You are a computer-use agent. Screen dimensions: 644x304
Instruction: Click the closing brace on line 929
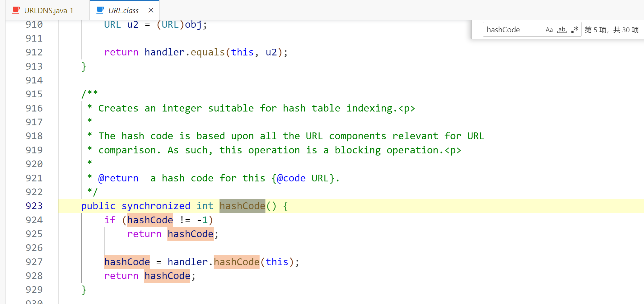click(84, 290)
